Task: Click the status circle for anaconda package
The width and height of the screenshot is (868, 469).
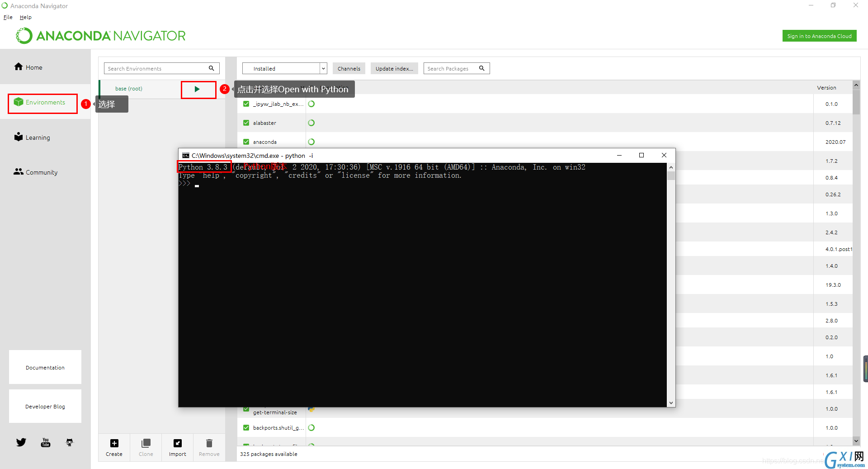Action: coord(311,142)
